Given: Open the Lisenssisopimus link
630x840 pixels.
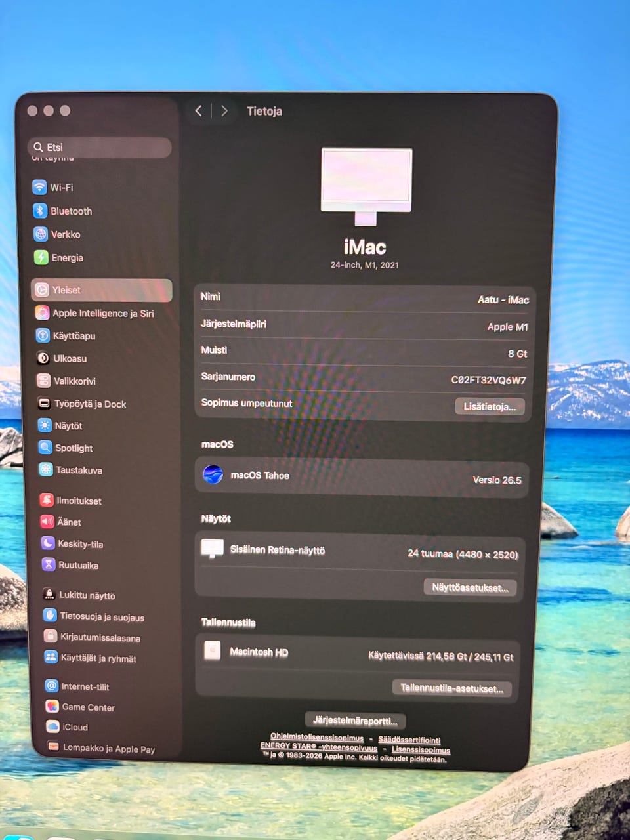Looking at the screenshot, I should [421, 749].
